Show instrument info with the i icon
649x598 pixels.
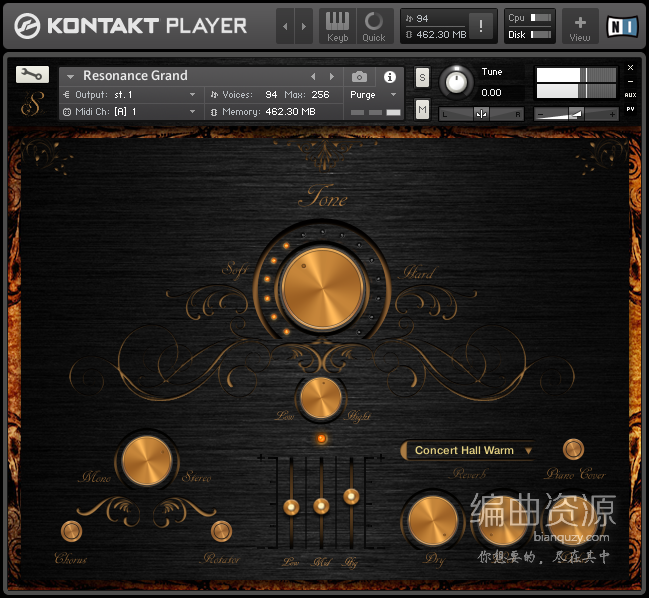point(389,77)
